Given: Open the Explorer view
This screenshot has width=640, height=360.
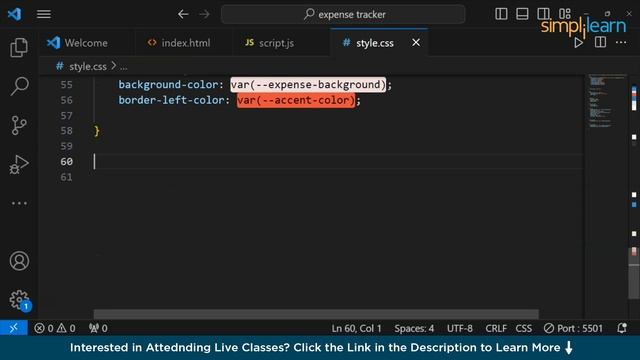Looking at the screenshot, I should tap(19, 47).
